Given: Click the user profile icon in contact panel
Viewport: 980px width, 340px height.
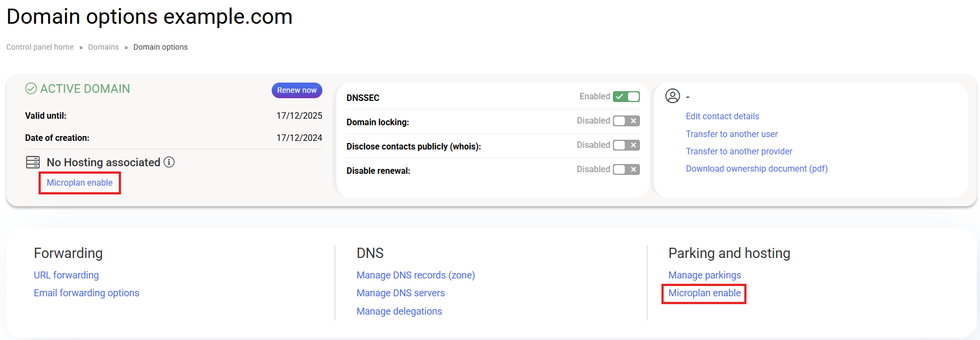Looking at the screenshot, I should (672, 96).
